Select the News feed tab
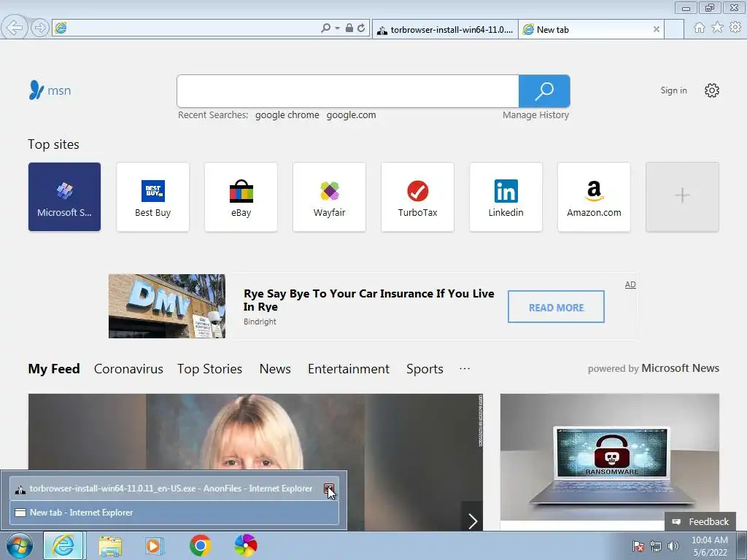The height and width of the screenshot is (560, 747). click(x=275, y=368)
